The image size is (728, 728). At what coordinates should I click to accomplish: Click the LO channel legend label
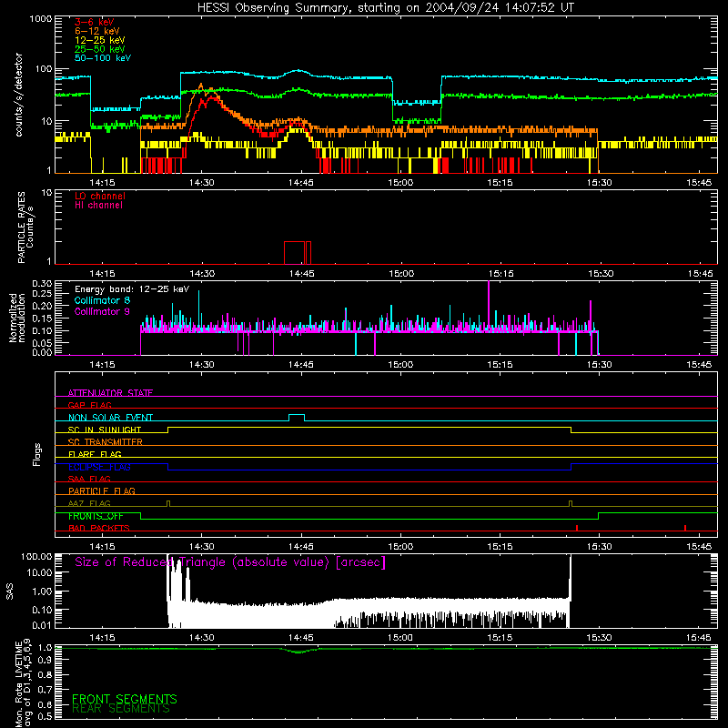click(100, 196)
